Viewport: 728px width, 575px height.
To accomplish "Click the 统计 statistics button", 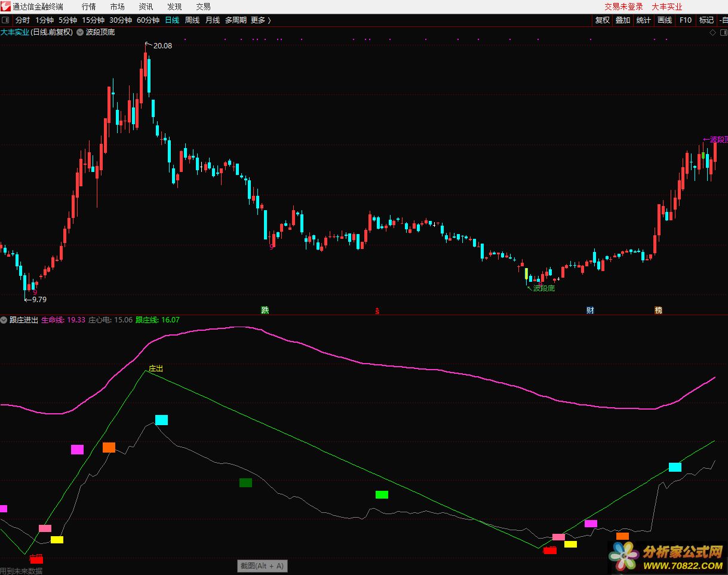I will (x=643, y=20).
